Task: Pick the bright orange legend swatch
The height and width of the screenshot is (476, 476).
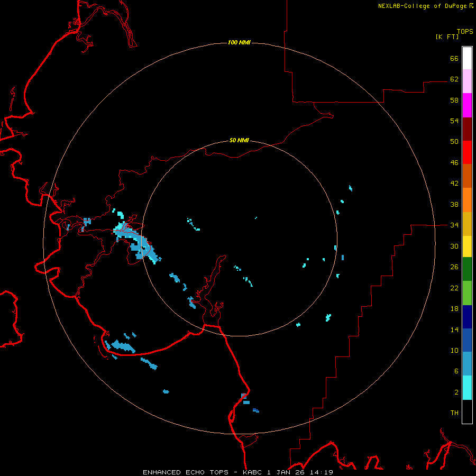Action: (467, 199)
